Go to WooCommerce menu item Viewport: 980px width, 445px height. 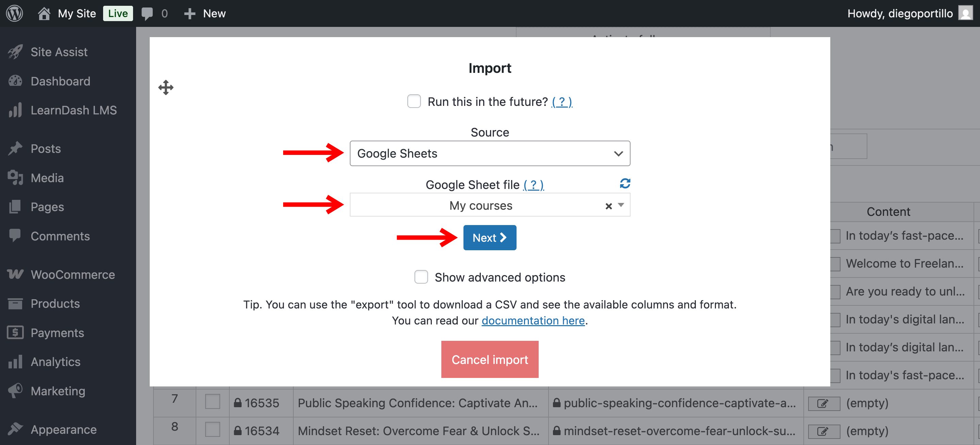point(72,274)
